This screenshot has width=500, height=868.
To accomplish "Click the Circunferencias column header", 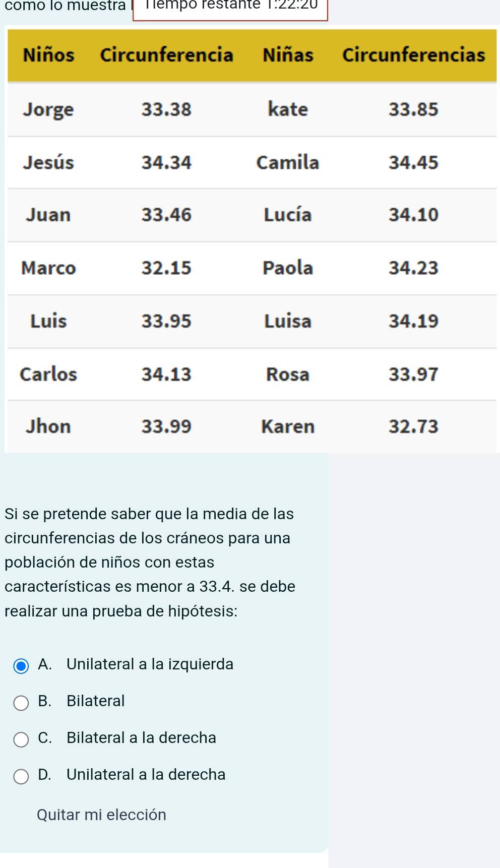I will [x=413, y=54].
